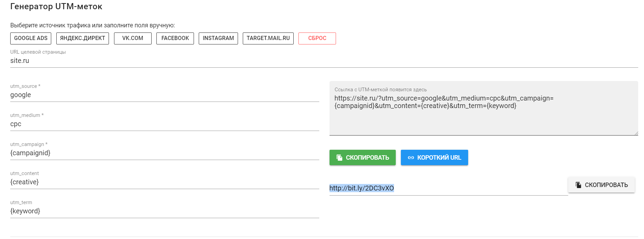Edit the utm_term field with {keyword}

coord(165,211)
